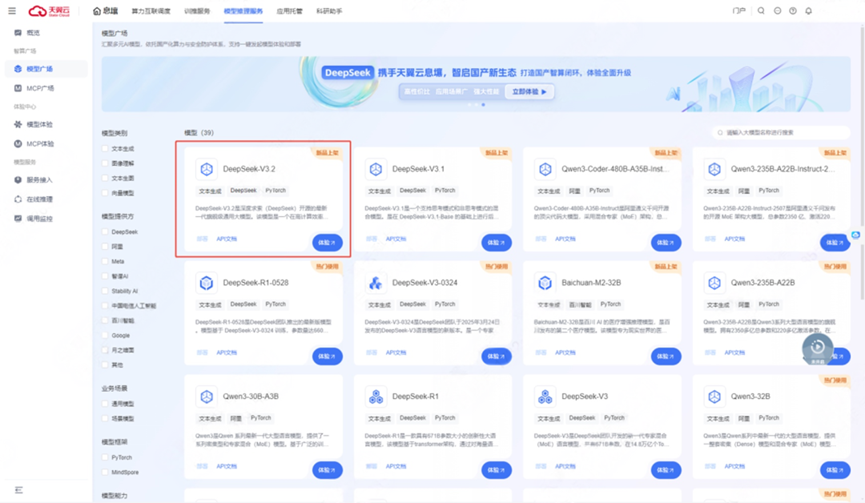Open API文档 link on DeepSeek-V3.2 card
The image size is (865, 503).
pyautogui.click(x=227, y=239)
